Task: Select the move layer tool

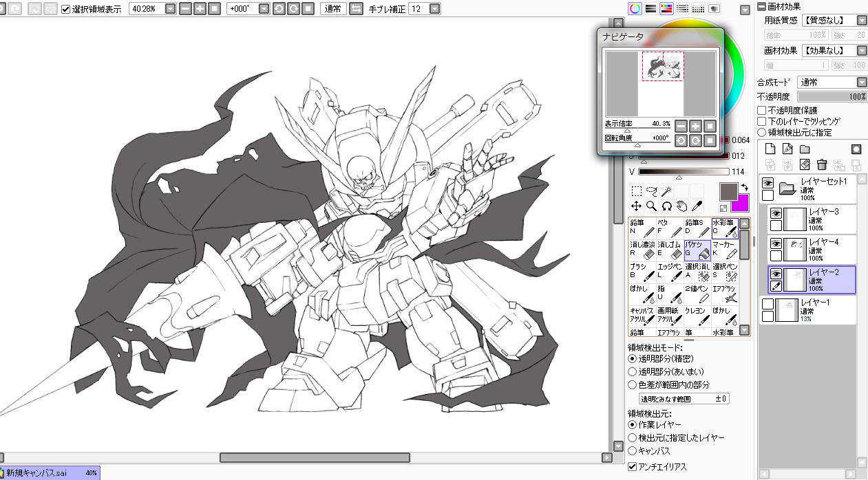Action: click(x=637, y=206)
